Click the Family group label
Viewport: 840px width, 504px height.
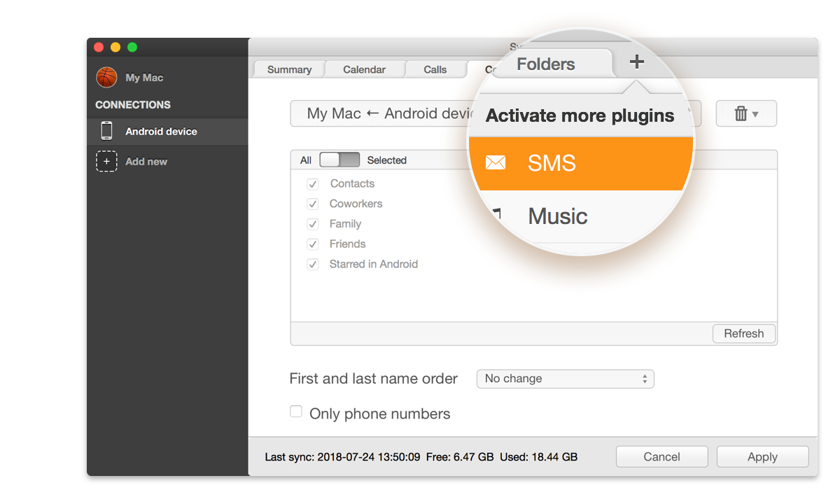pyautogui.click(x=345, y=224)
